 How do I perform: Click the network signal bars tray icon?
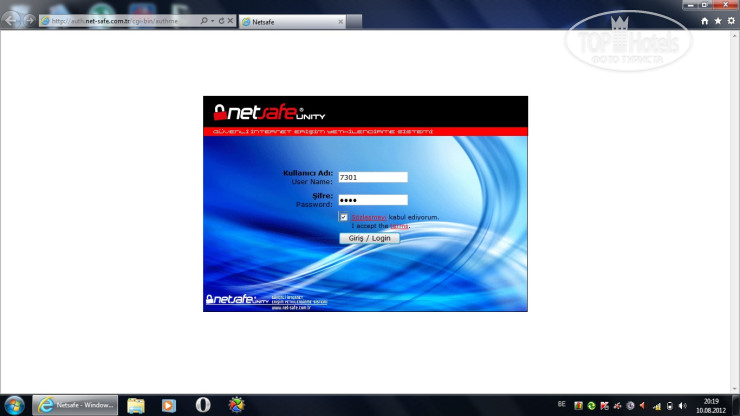pyautogui.click(x=657, y=406)
